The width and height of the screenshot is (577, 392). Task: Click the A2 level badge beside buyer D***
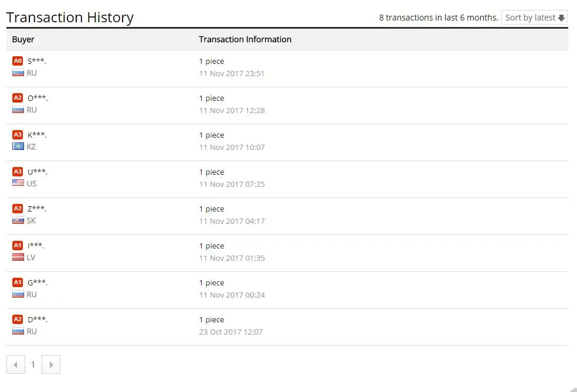(x=18, y=319)
